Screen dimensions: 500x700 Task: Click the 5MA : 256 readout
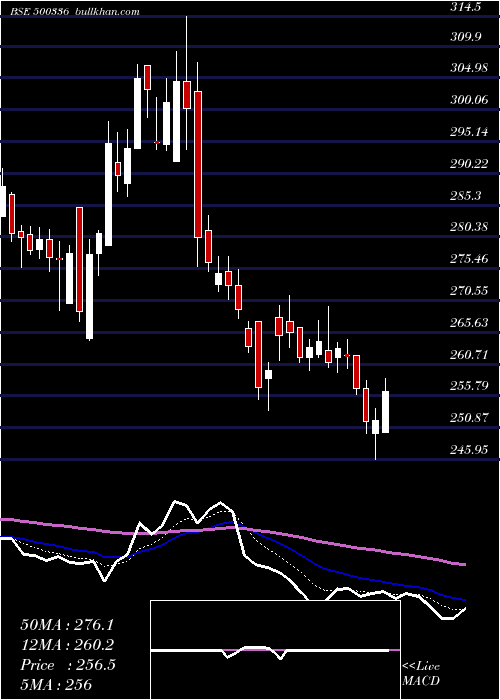[x=56, y=684]
